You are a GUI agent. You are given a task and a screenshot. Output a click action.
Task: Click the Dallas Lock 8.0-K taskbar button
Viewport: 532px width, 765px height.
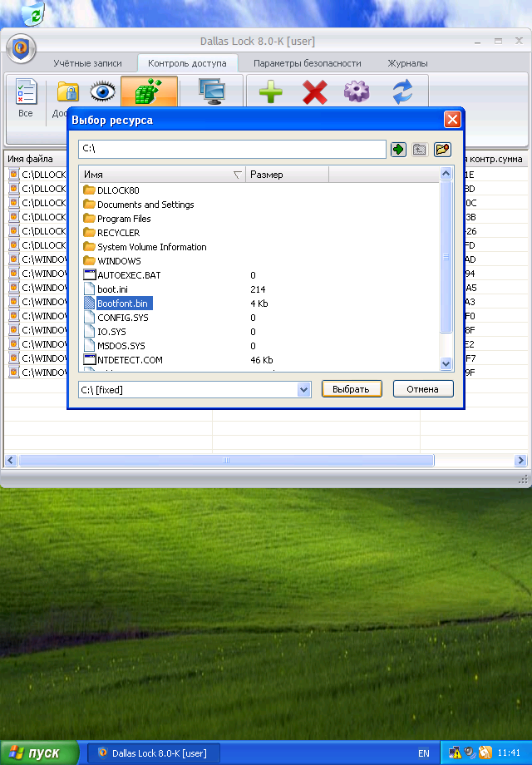[x=153, y=753]
